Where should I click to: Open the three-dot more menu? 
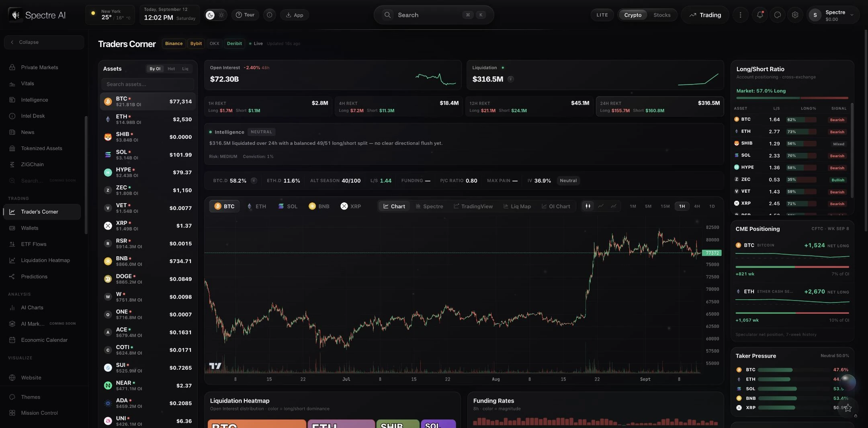pyautogui.click(x=740, y=15)
